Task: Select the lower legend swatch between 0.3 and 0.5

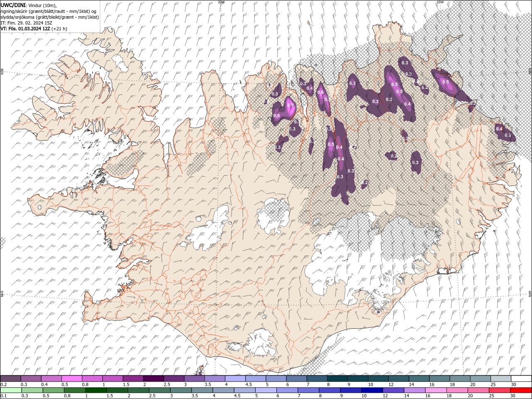Action: (x=32, y=390)
